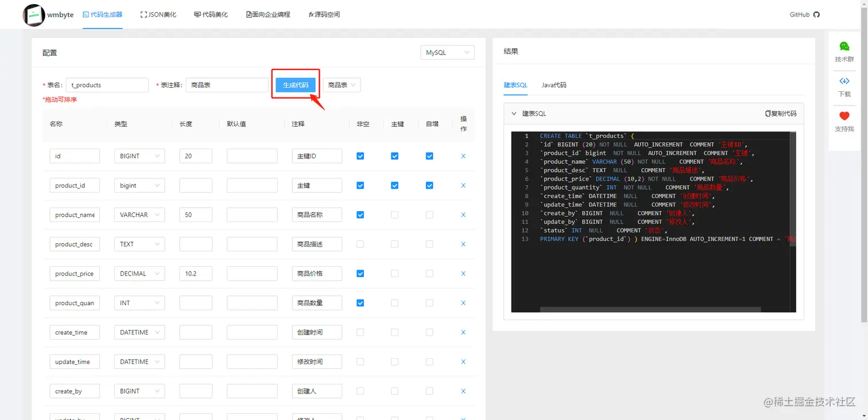
Task: Open the 代码美化 menu item
Action: (x=211, y=14)
